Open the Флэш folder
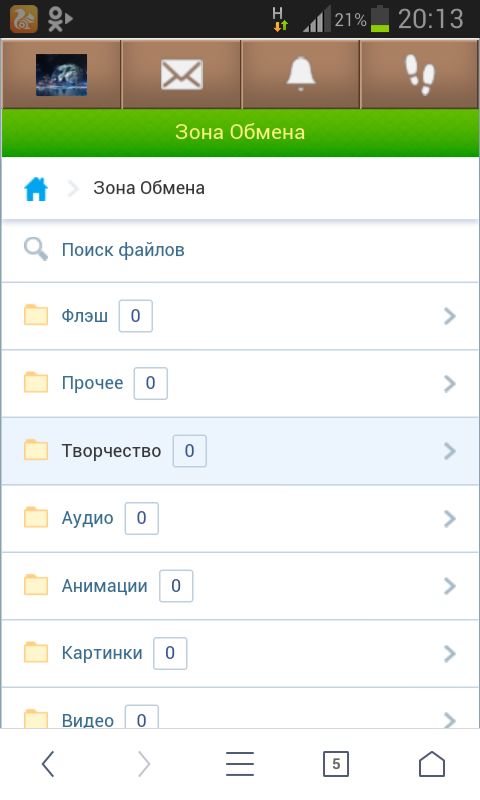This screenshot has width=480, height=800. click(x=240, y=316)
